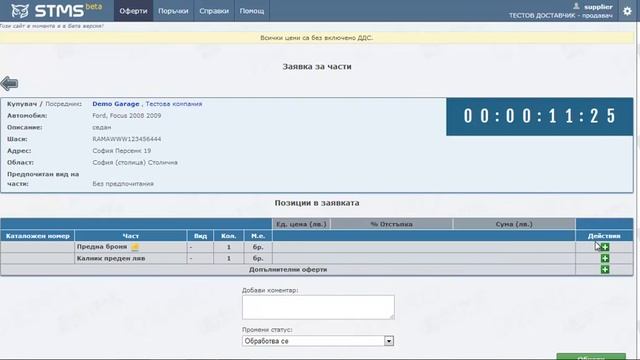Click the София (столица) Столична region value

coord(135,162)
